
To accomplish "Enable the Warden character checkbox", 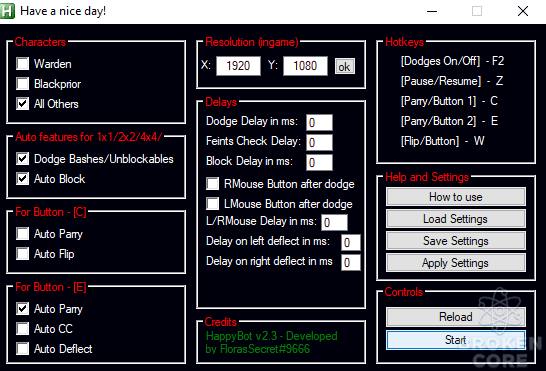I will tap(23, 64).
